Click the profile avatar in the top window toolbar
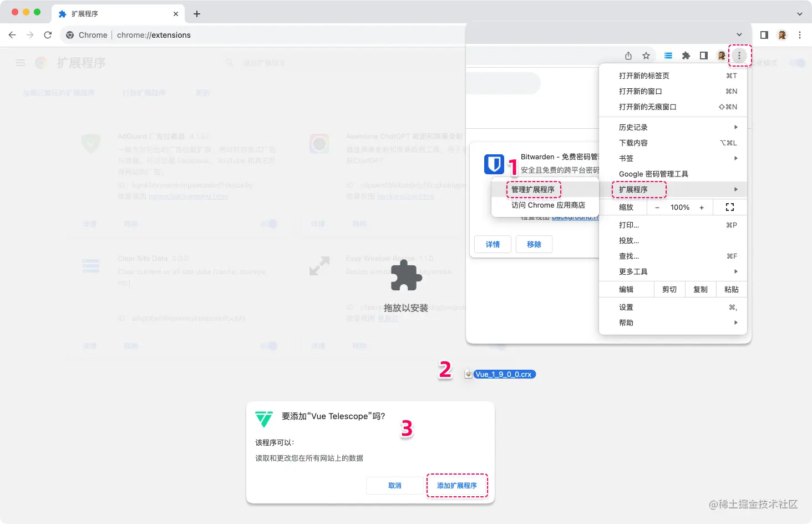Screen dimensions: 812x524 pos(782,35)
